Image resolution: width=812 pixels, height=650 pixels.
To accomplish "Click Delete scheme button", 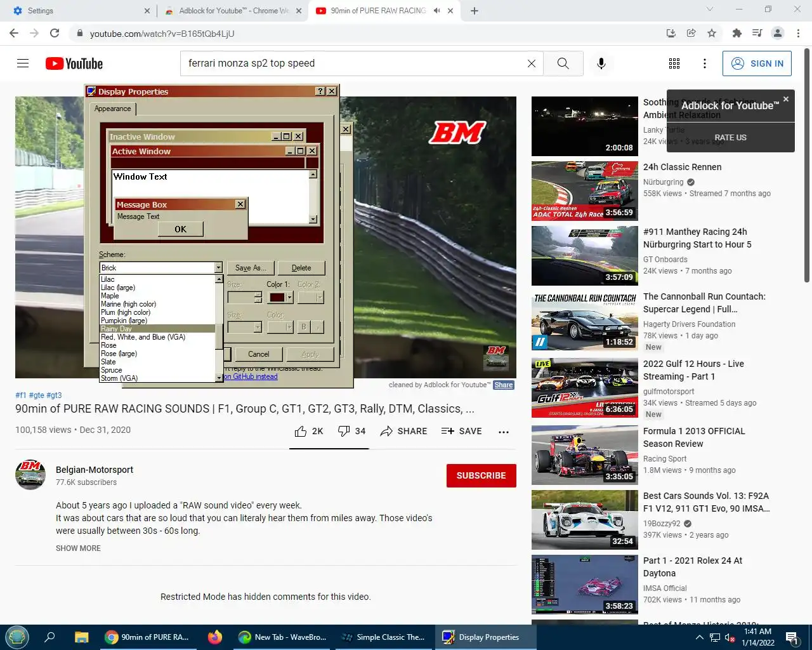I will 301,268.
